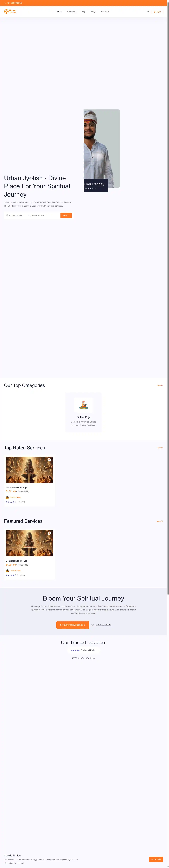This screenshot has height=868, width=169.
Task: Open the Pandit Ji page
Action: (105, 11)
